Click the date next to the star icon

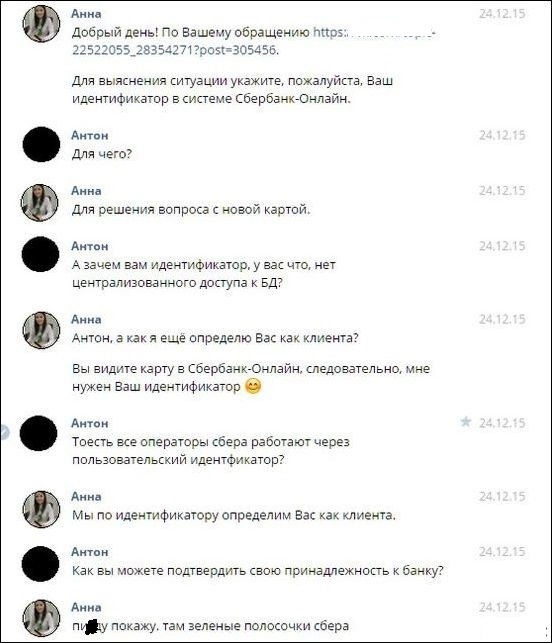[502, 422]
